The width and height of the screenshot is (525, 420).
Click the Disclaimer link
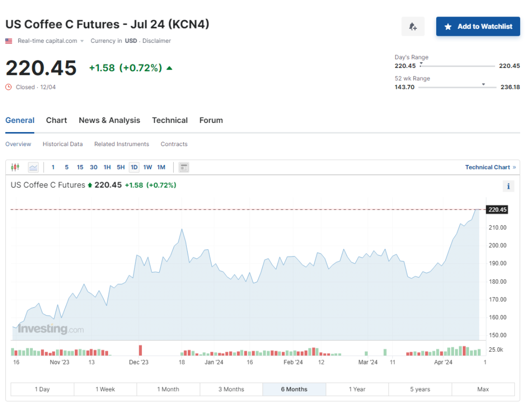click(x=157, y=41)
